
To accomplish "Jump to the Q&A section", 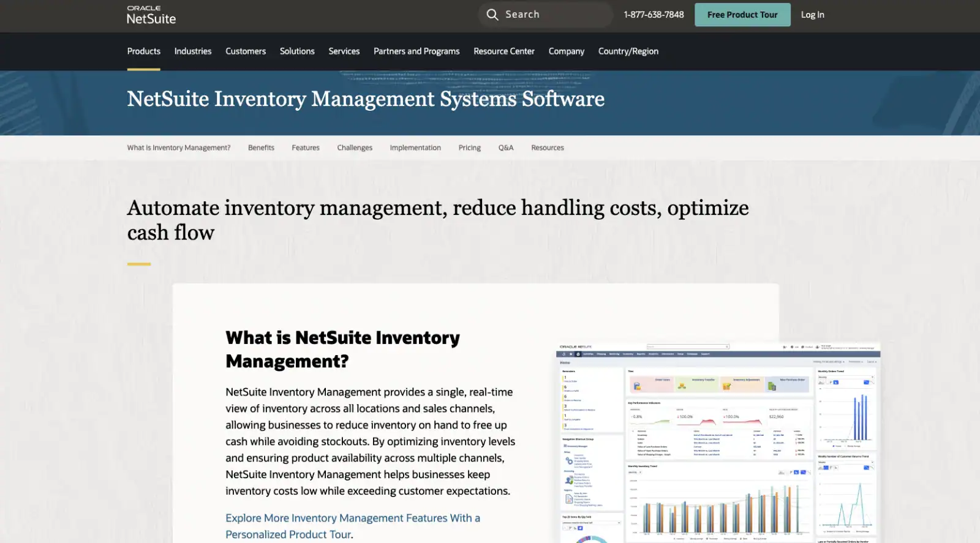I will (506, 148).
